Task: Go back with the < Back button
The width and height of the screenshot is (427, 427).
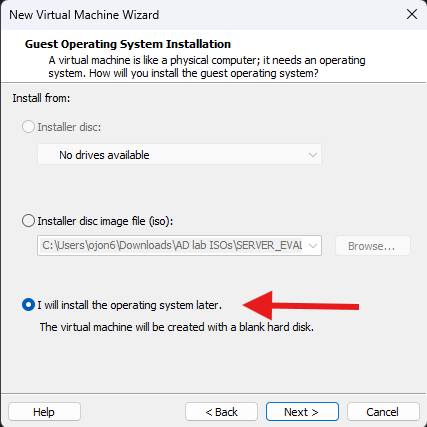Action: coord(221,412)
